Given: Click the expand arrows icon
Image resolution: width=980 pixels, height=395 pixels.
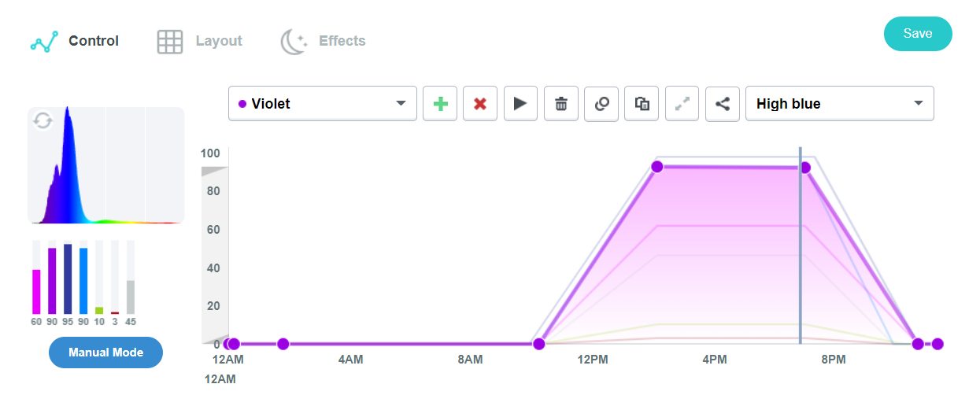Looking at the screenshot, I should (x=682, y=104).
